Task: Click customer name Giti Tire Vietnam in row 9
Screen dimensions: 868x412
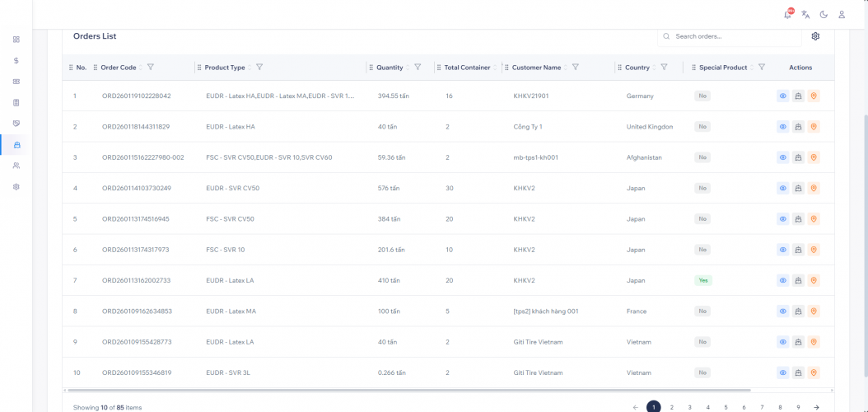Action: [x=538, y=342]
